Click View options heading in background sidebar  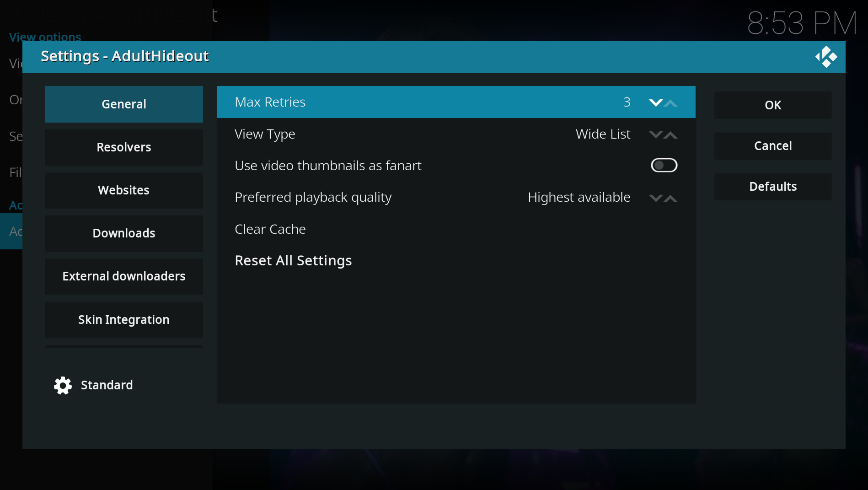[x=45, y=37]
